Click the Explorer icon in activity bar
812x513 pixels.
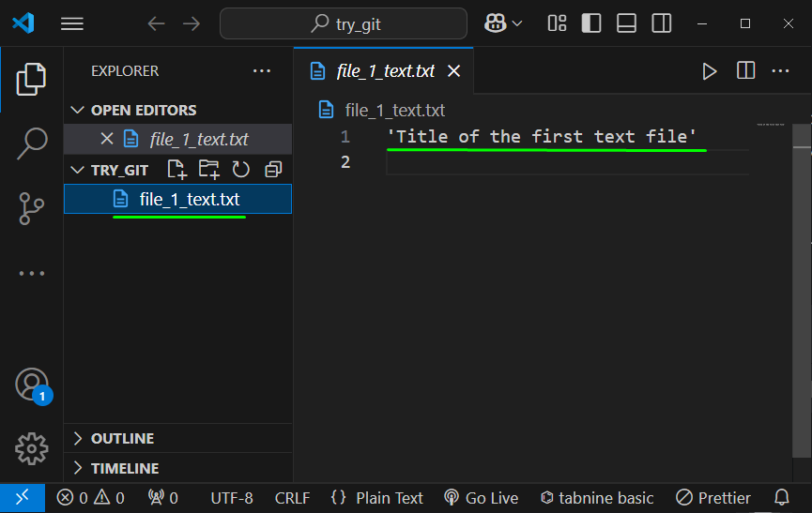point(32,79)
